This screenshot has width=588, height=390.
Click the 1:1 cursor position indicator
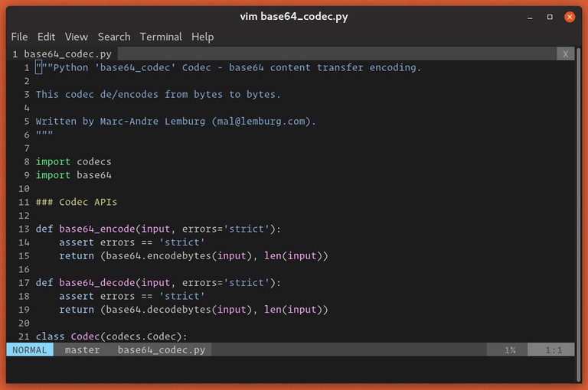(x=554, y=349)
